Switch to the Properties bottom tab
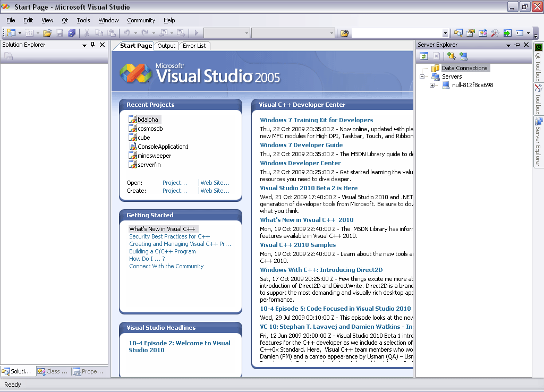The height and width of the screenshot is (392, 544). (89, 371)
